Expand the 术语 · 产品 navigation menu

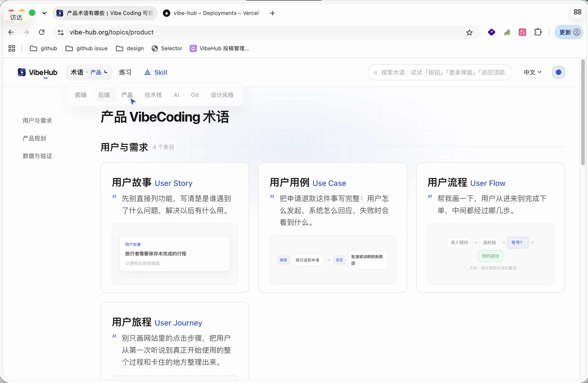point(89,72)
